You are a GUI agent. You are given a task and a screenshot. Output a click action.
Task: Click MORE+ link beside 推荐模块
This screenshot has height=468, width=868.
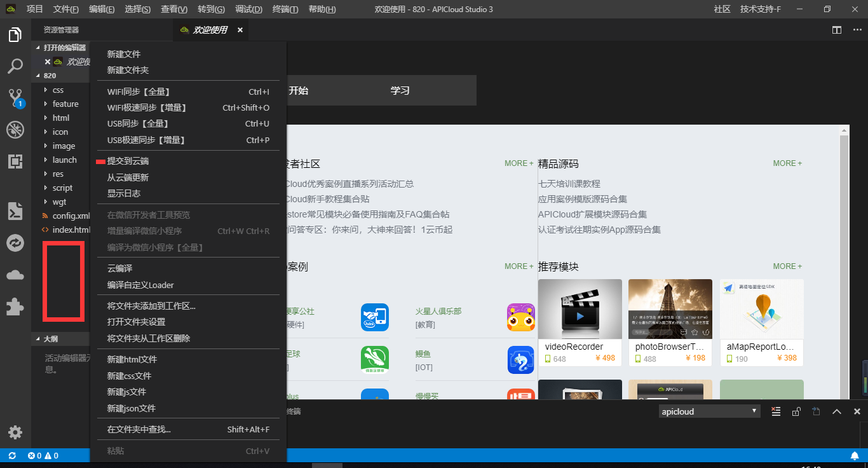click(x=787, y=266)
